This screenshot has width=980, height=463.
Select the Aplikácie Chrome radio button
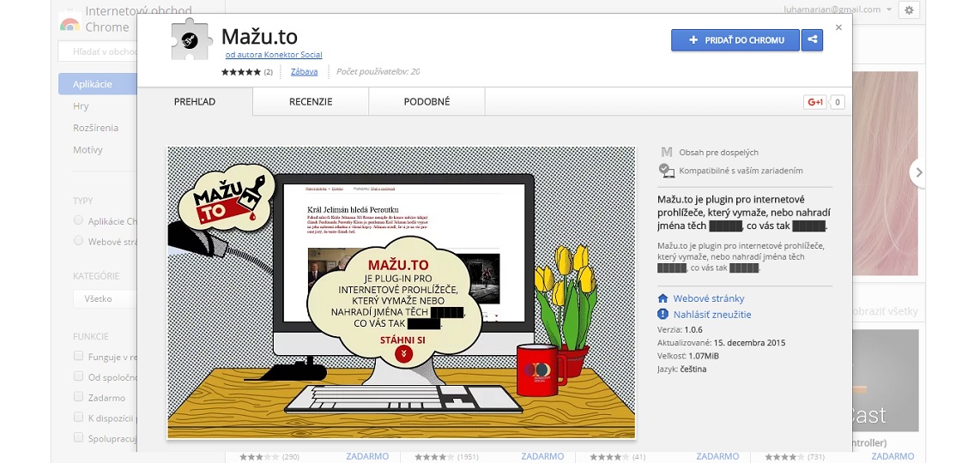[x=79, y=221]
